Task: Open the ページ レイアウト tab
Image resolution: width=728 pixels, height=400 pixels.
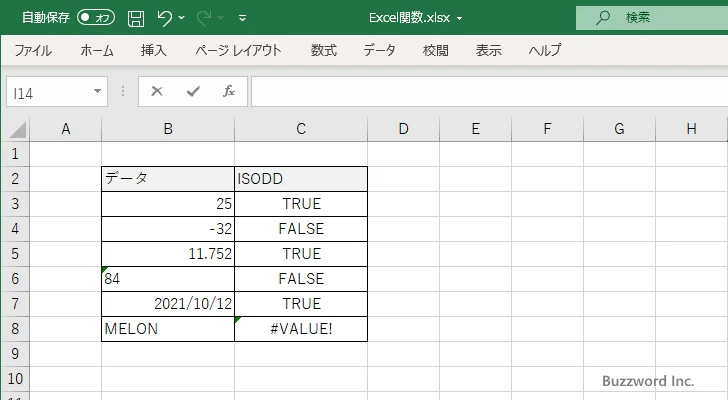Action: pyautogui.click(x=238, y=50)
